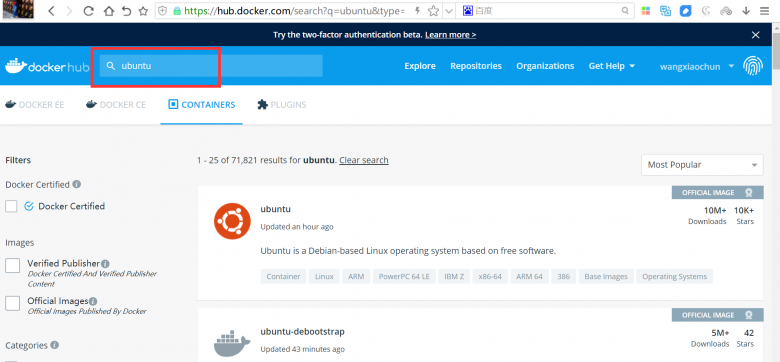
Task: Click the 'IBM Z' tag chip
Action: click(x=454, y=276)
